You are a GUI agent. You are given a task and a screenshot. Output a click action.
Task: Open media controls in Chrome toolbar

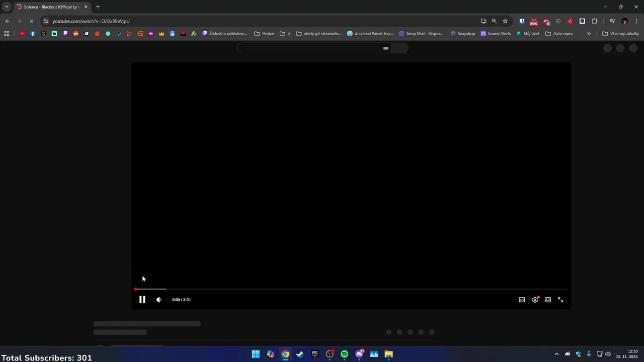(612, 21)
